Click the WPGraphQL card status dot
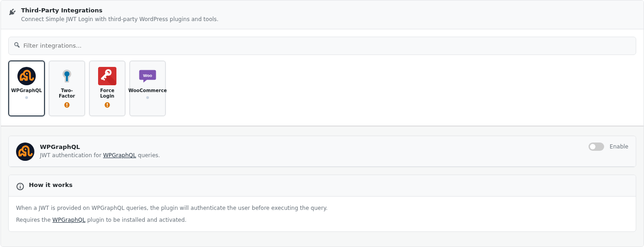The height and width of the screenshot is (247, 644). 27,98
